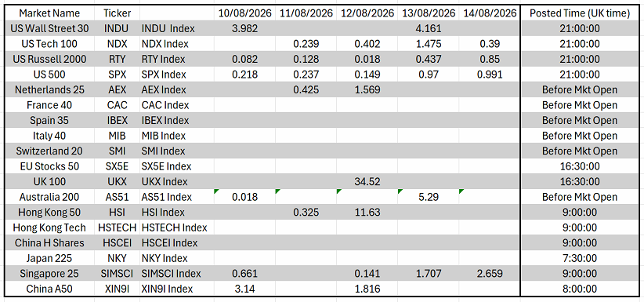Screen dimensions: 644x302
Task: Click the Switzerland 20 cell
Action: tap(49, 151)
